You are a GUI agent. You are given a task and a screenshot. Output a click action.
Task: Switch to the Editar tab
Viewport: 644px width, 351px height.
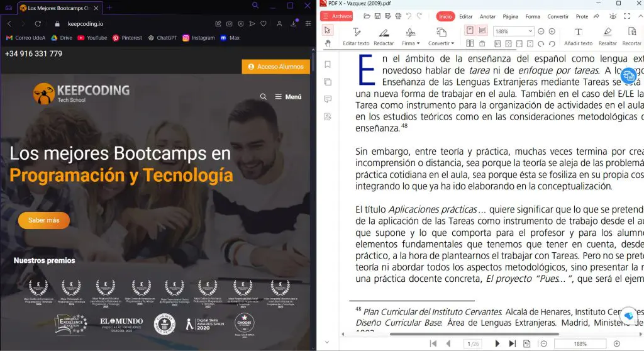(466, 16)
